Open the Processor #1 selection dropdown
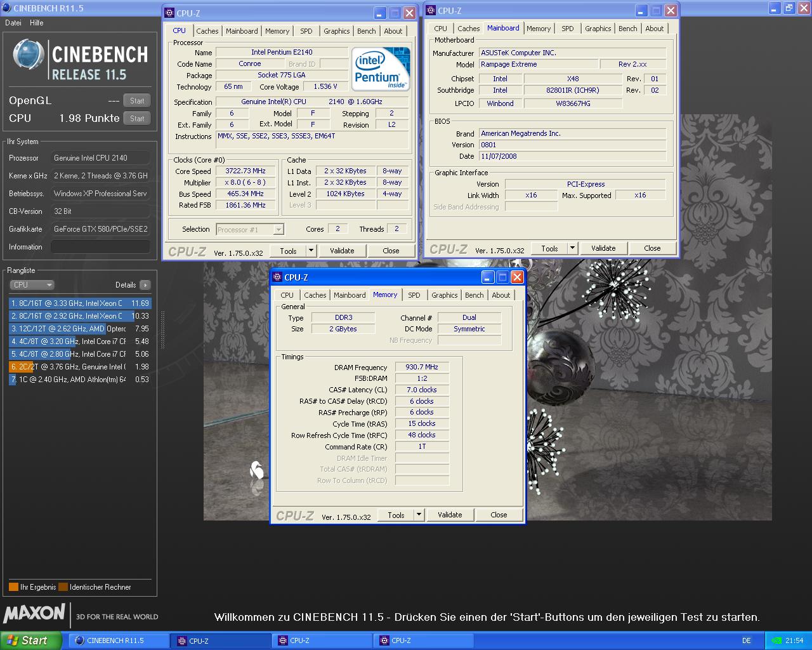 [x=250, y=230]
